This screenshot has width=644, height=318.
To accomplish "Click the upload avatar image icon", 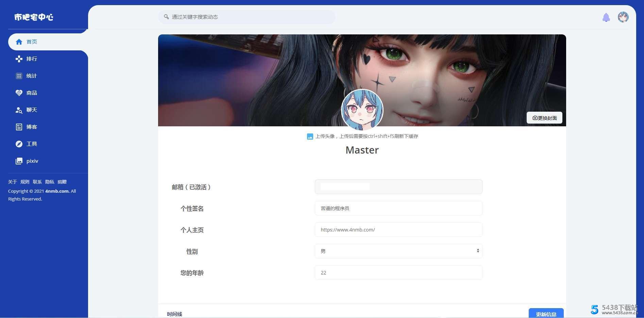I will point(310,137).
